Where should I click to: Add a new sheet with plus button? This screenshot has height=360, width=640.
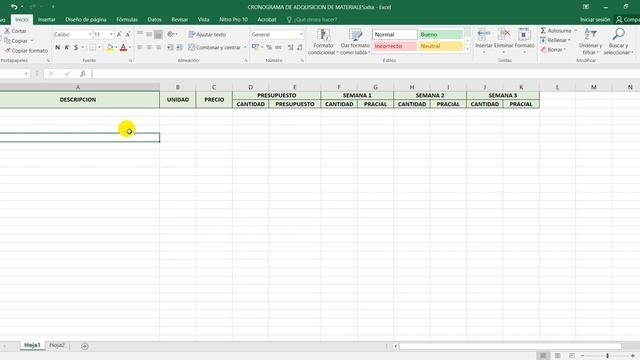click(84, 346)
